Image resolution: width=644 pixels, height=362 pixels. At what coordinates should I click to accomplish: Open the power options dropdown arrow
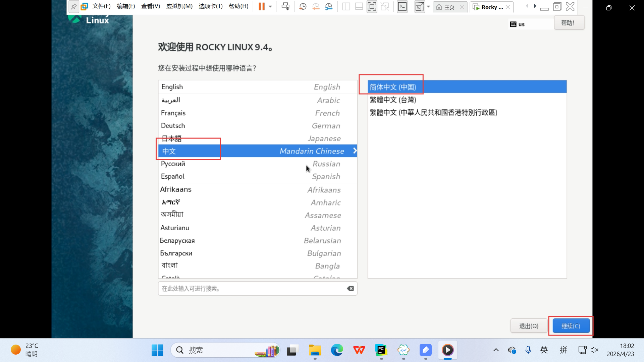tap(270, 6)
